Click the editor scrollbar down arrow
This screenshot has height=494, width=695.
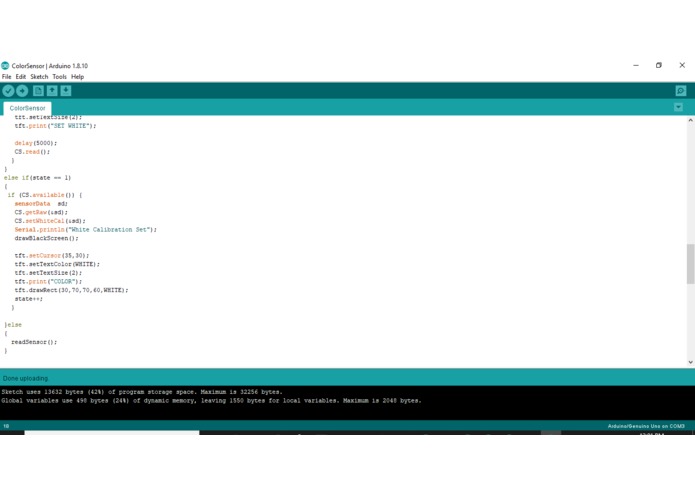click(x=691, y=362)
